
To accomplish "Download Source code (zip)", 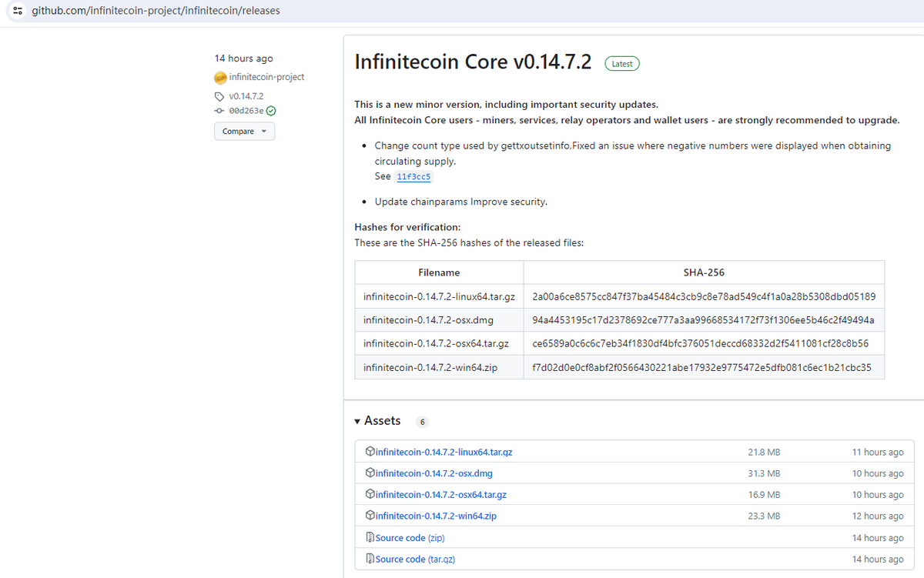I will tap(410, 538).
